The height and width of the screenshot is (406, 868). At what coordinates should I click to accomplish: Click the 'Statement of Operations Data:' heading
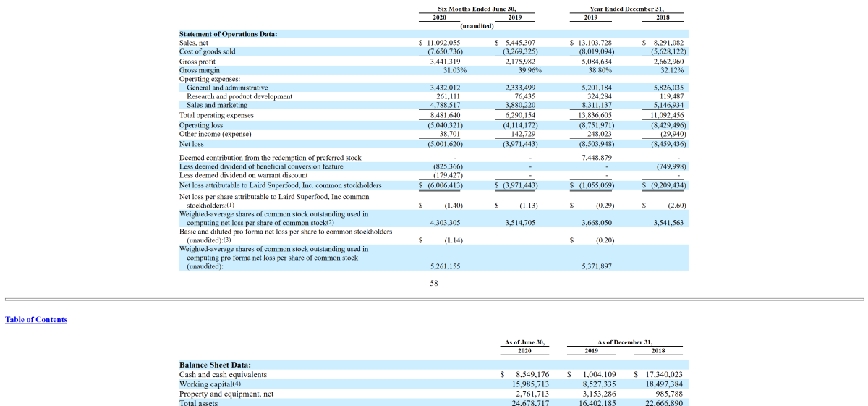coord(228,34)
